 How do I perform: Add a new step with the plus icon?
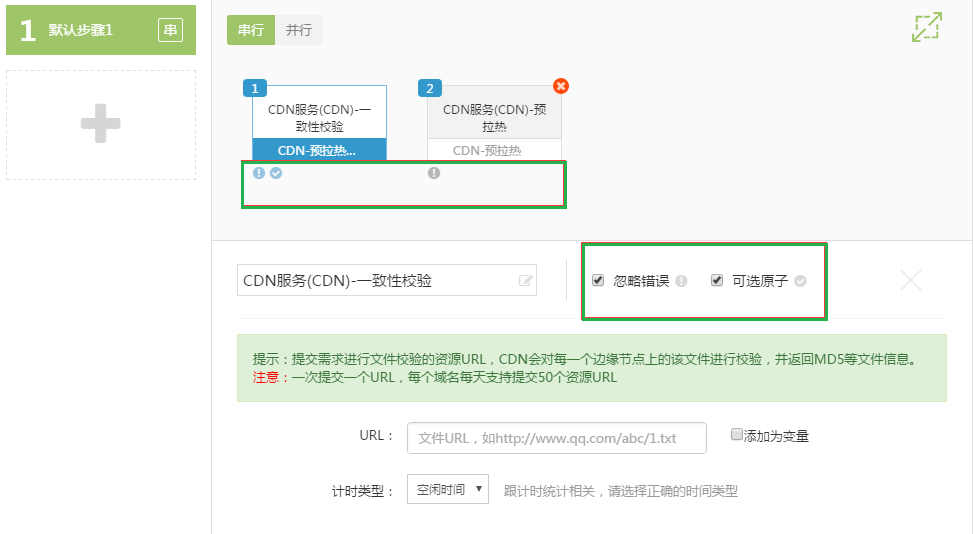coord(101,124)
